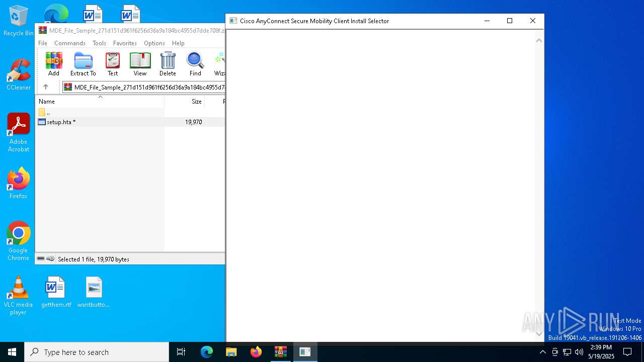The height and width of the screenshot is (362, 644).
Task: Click the 19,970 size value
Action: (x=194, y=122)
